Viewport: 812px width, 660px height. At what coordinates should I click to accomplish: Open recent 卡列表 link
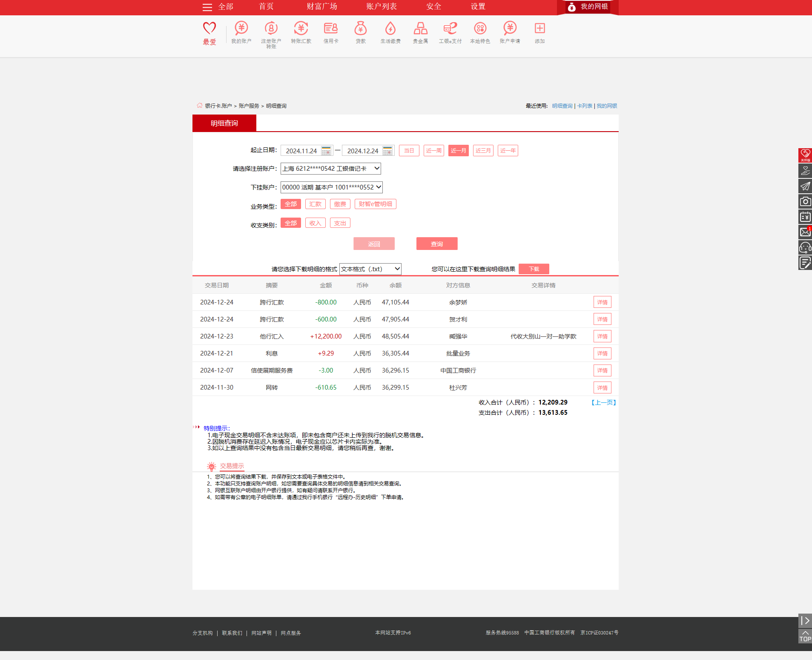coord(585,106)
